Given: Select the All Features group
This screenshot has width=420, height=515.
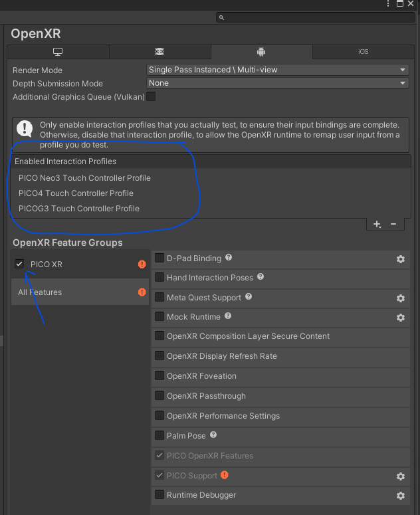Looking at the screenshot, I should (x=80, y=292).
